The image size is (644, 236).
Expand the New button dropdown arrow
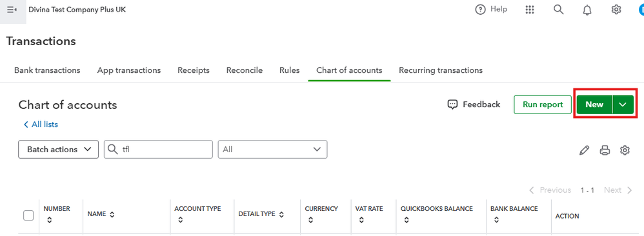(623, 104)
